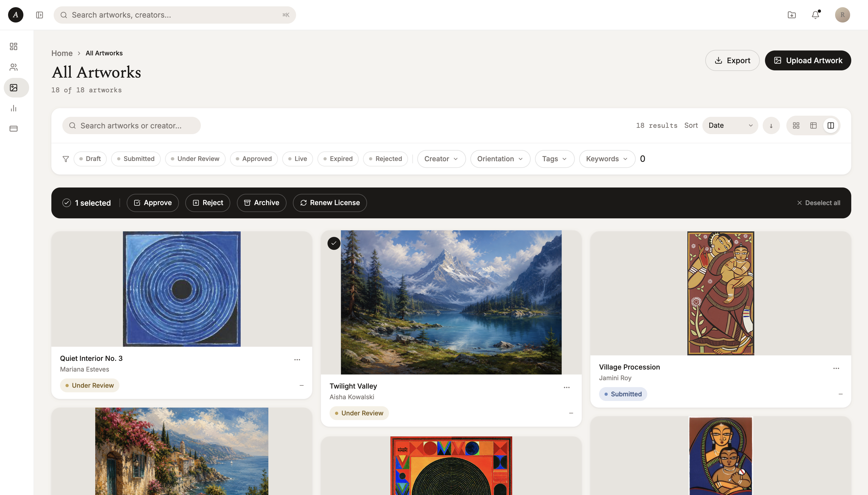Click the app logo in the top bar

pos(16,15)
